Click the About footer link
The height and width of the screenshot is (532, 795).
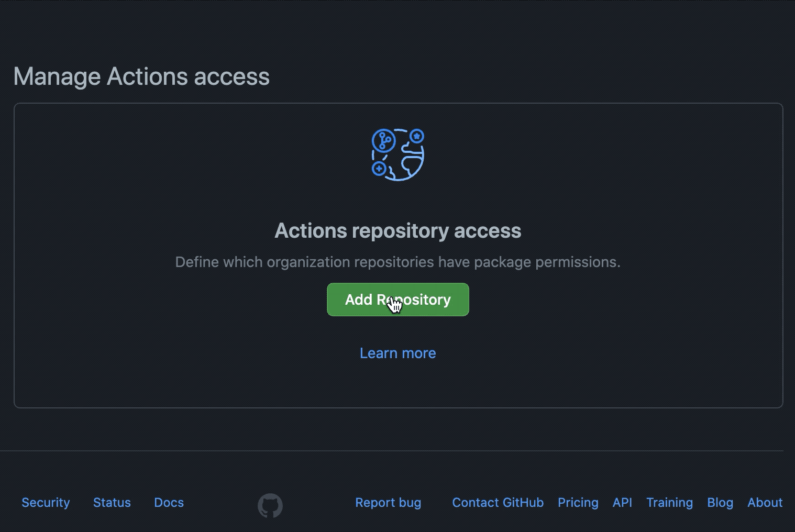pyautogui.click(x=765, y=503)
